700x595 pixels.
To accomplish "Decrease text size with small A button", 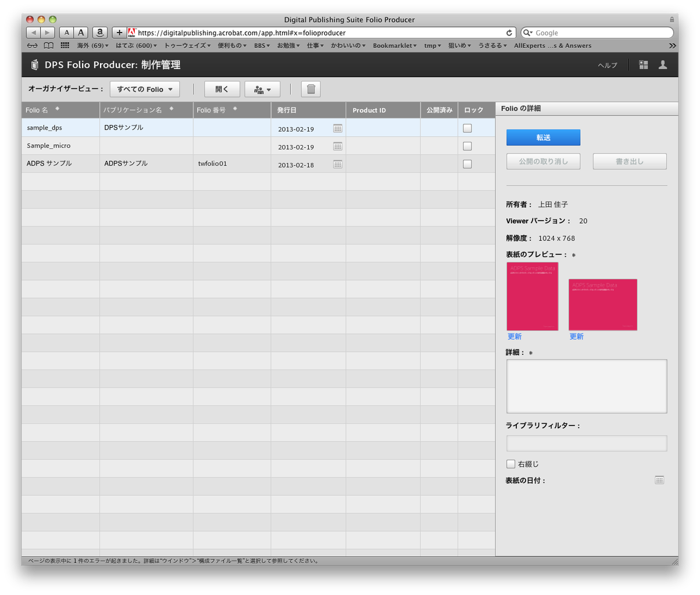I will [x=67, y=33].
